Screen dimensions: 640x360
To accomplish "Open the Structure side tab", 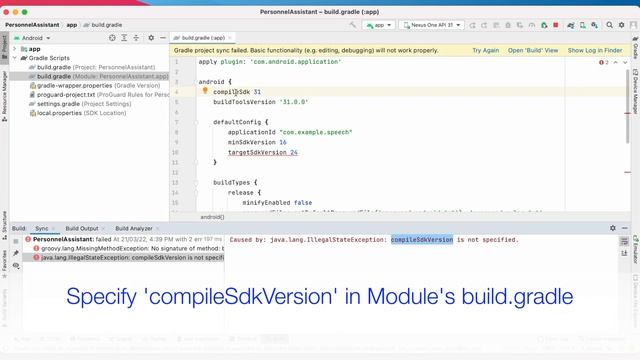I will click(x=4, y=225).
